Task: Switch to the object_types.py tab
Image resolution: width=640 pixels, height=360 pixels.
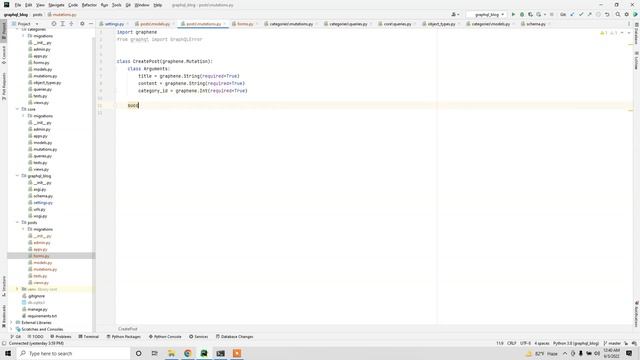Action: (x=441, y=24)
